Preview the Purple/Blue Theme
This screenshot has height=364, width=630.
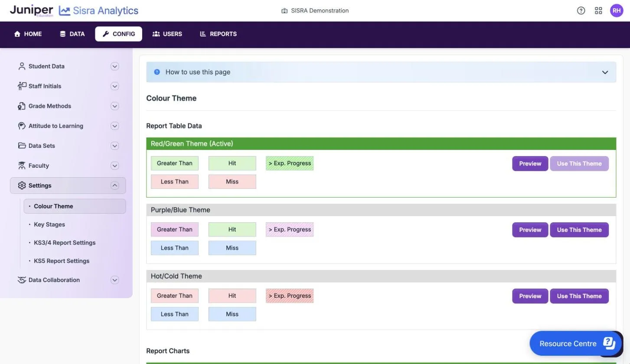pos(530,230)
